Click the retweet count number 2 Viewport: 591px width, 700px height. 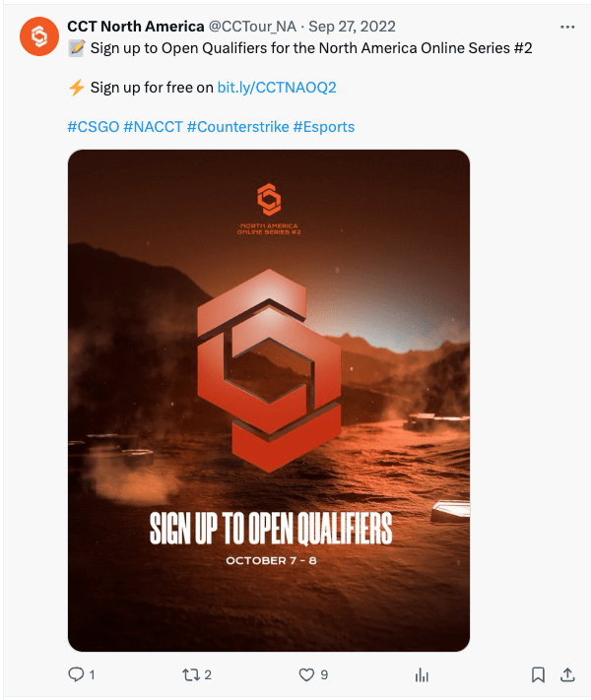pyautogui.click(x=208, y=674)
